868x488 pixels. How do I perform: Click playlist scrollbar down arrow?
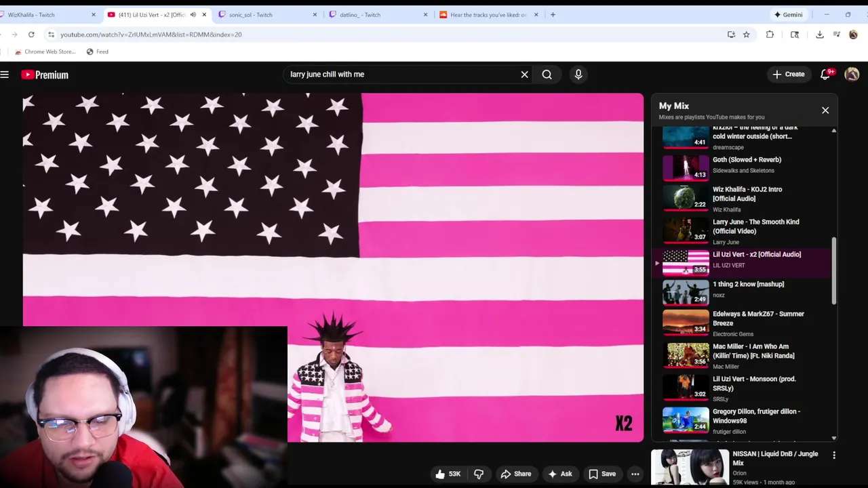834,439
